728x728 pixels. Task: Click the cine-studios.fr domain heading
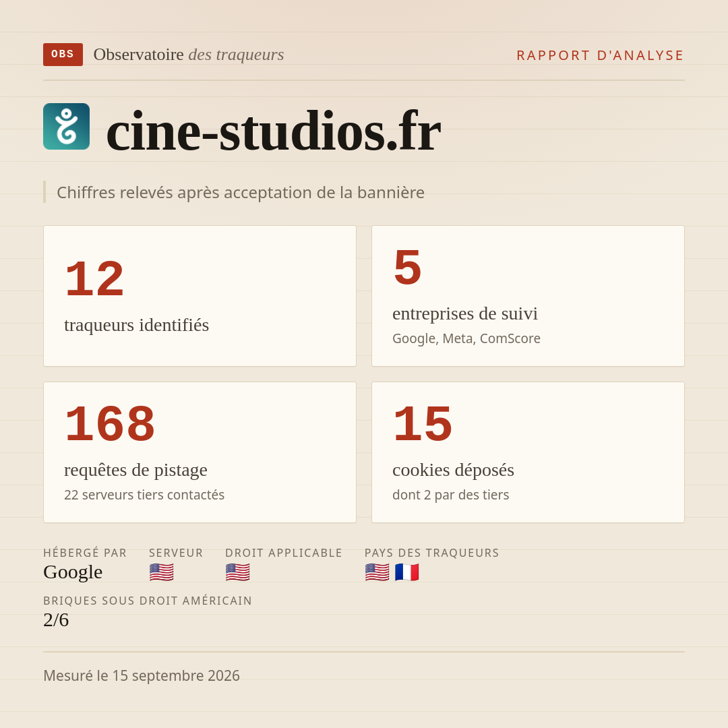273,131
